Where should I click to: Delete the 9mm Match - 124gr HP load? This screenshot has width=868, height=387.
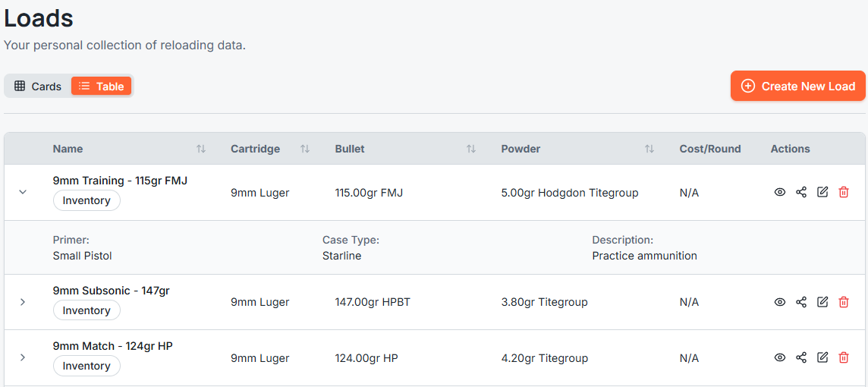(844, 357)
